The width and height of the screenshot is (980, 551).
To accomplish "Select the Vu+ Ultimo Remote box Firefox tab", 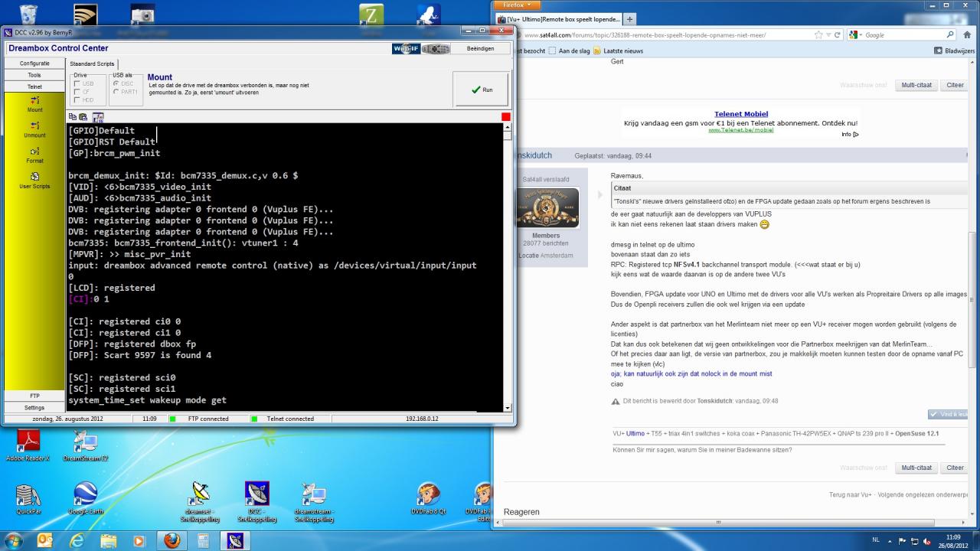I will coord(557,19).
